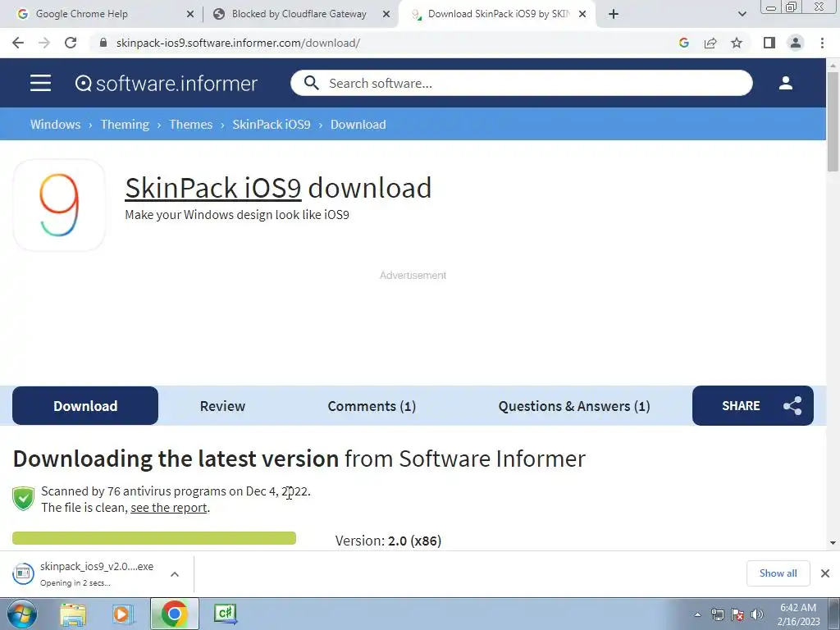Click the lock icon in address bar

[103, 43]
